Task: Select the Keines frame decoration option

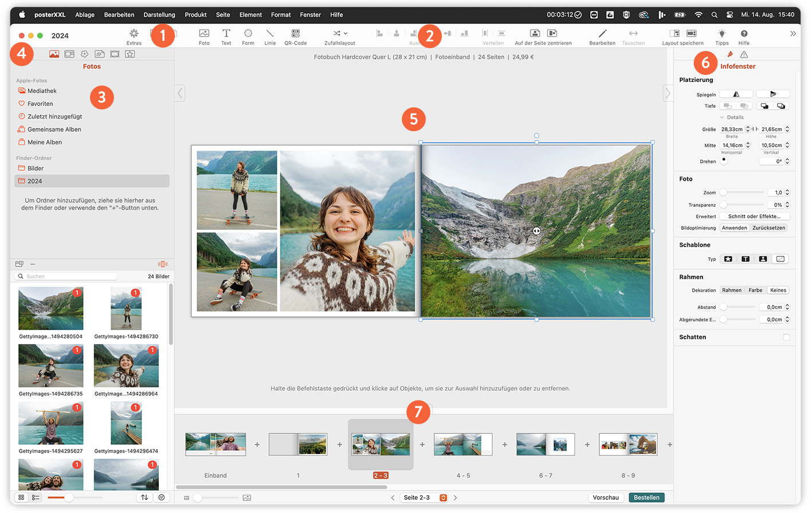Action: [778, 291]
